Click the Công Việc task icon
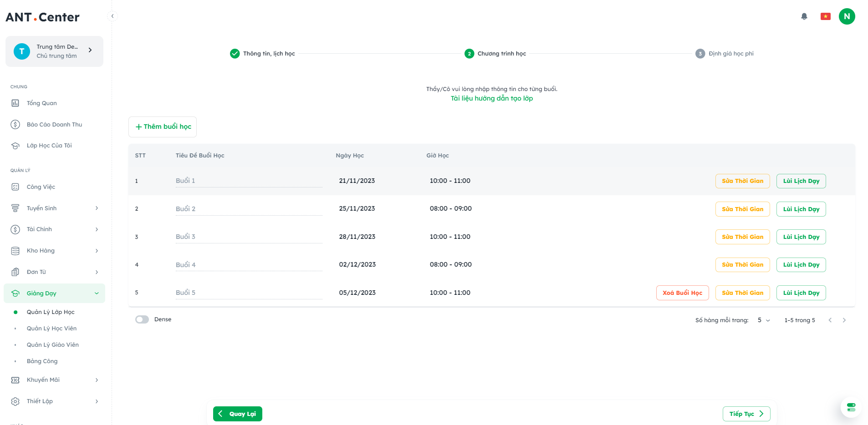The image size is (868, 425). click(x=15, y=187)
